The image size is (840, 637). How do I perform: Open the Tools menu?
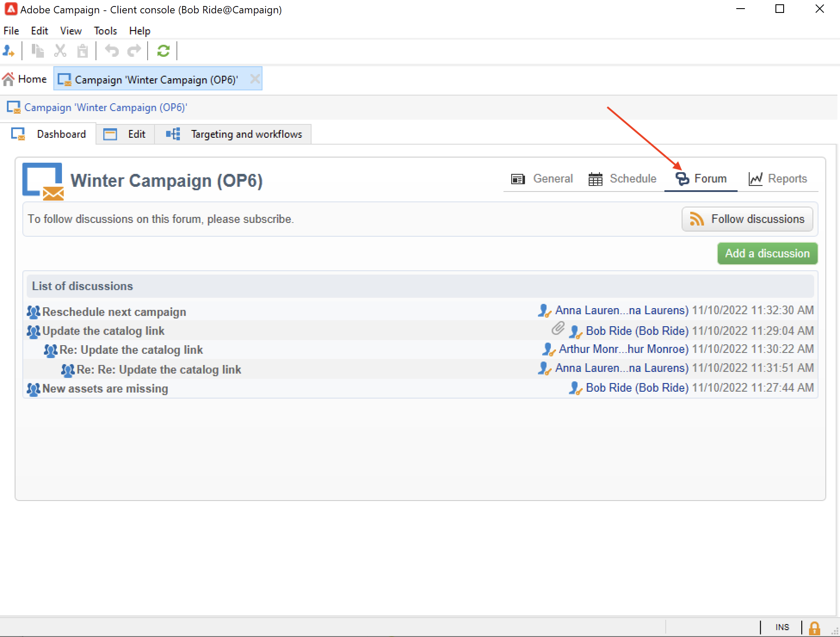[x=105, y=31]
